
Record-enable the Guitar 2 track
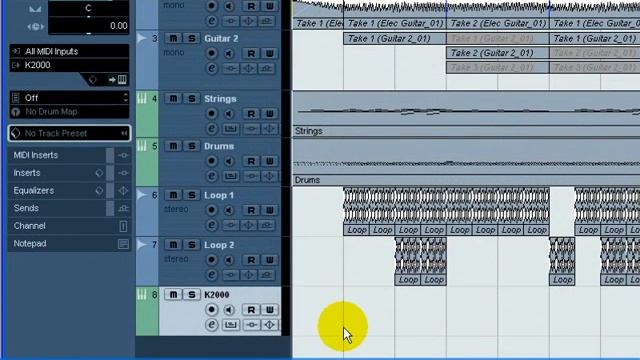tap(211, 53)
